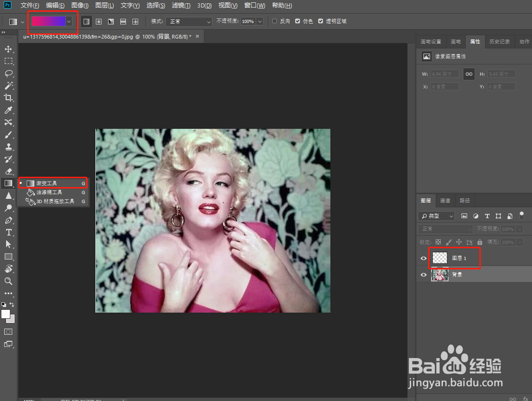The height and width of the screenshot is (401, 532).
Task: Select the Brush tool
Action: (8, 134)
